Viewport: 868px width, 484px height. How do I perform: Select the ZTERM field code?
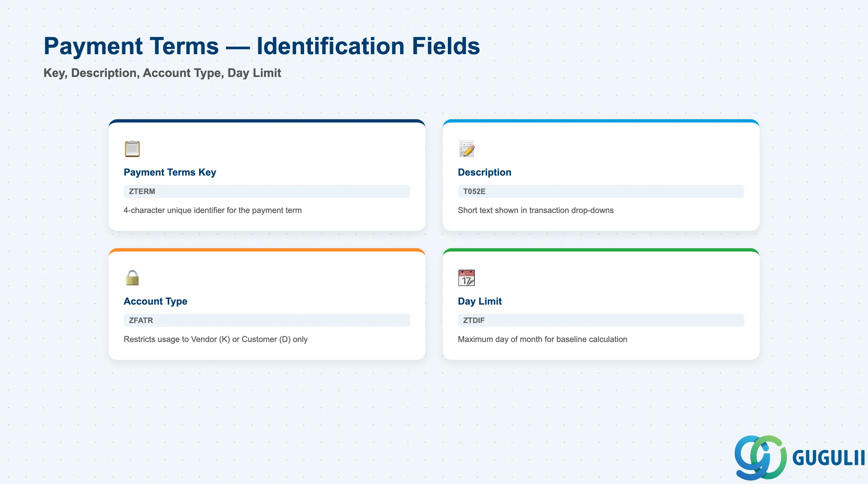[x=267, y=191]
